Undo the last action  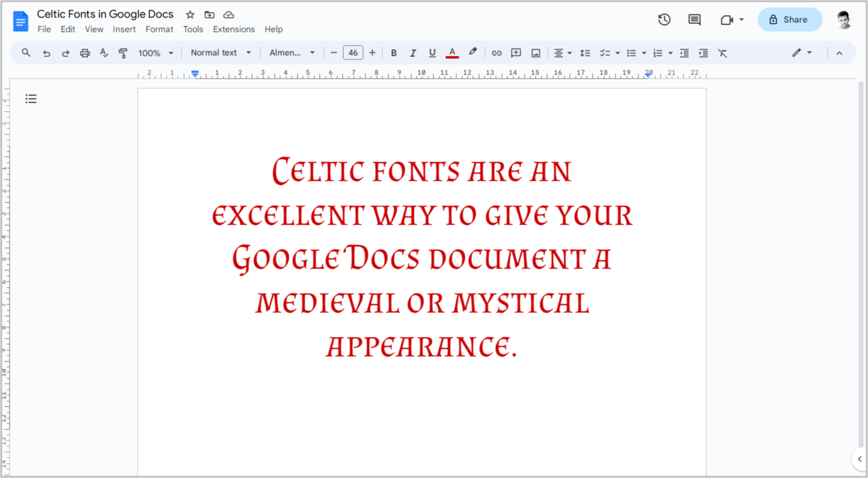46,53
